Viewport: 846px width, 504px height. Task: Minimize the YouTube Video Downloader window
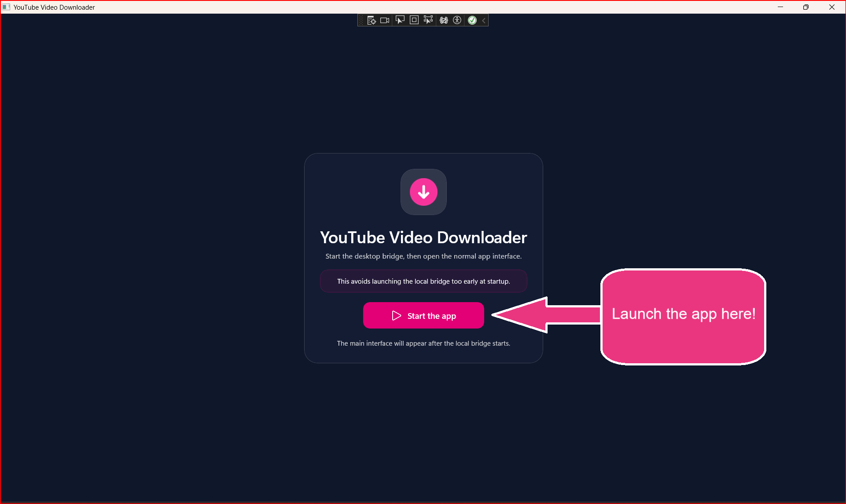coord(780,7)
